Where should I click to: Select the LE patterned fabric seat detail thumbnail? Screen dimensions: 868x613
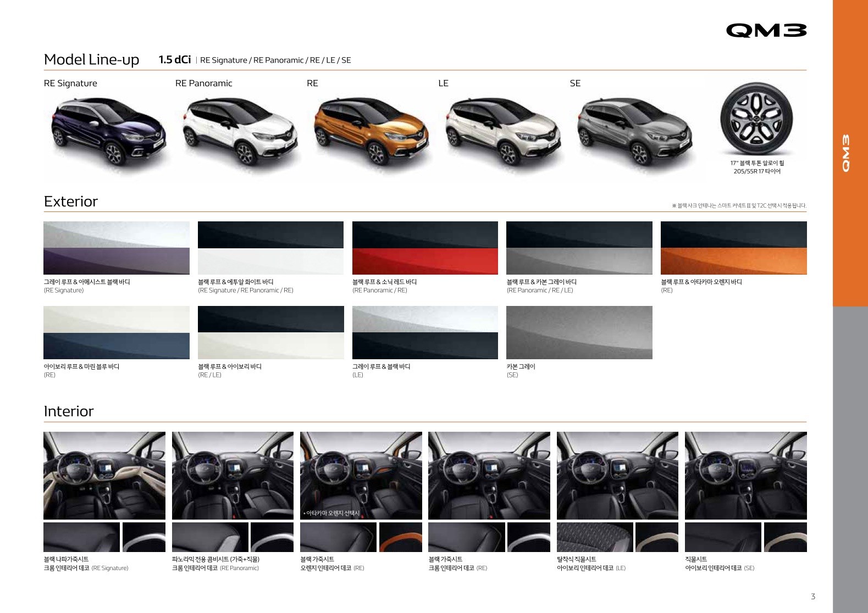click(x=595, y=537)
